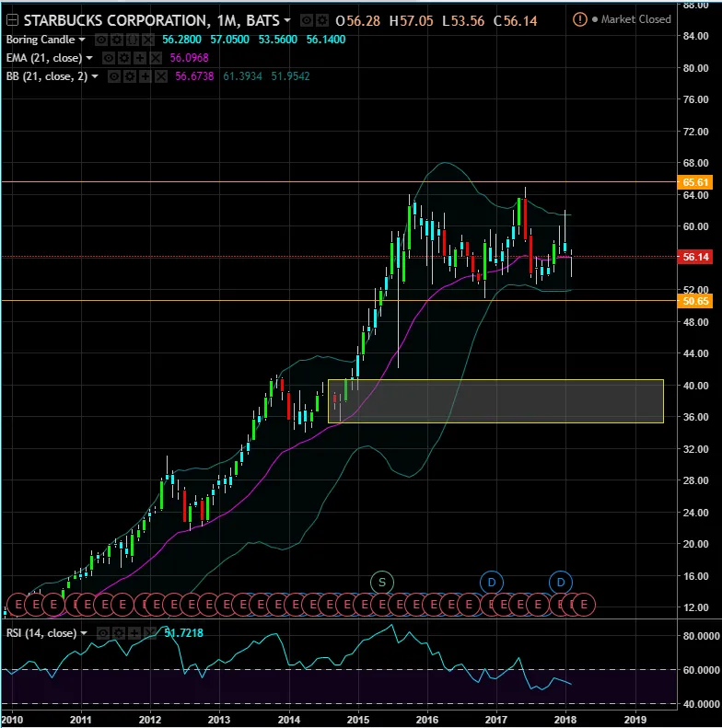
Task: Toggle Bollinger Bands visibility eye
Action: 114,76
